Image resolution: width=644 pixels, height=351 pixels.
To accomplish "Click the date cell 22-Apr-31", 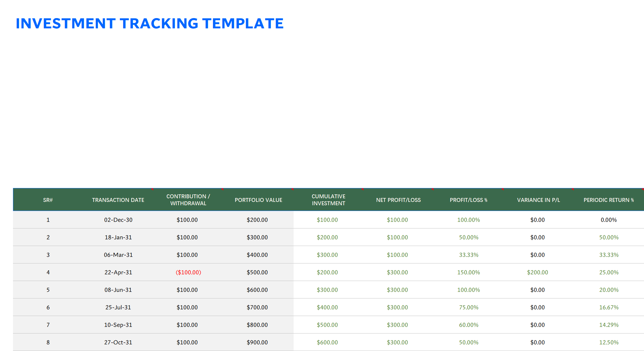I will point(118,272).
